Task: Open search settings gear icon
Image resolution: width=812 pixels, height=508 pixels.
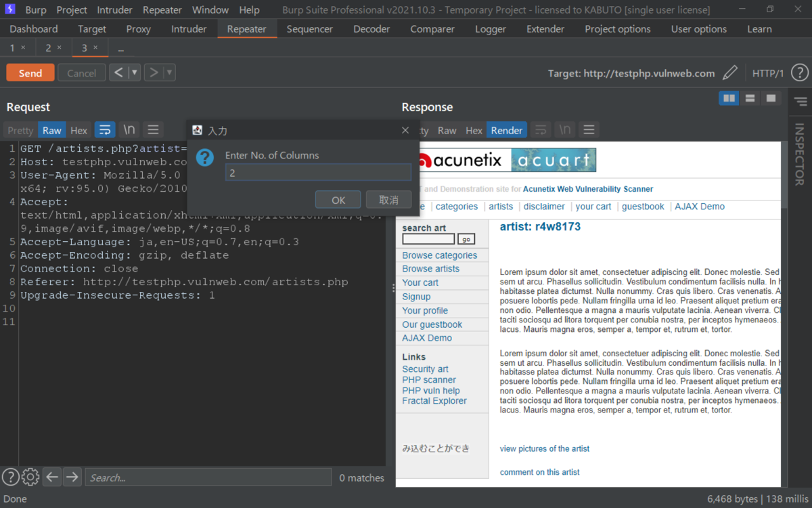Action: click(30, 477)
